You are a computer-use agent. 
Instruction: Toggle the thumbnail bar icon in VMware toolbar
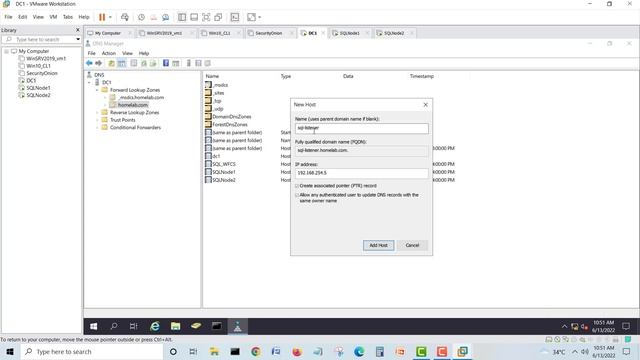(x=194, y=17)
